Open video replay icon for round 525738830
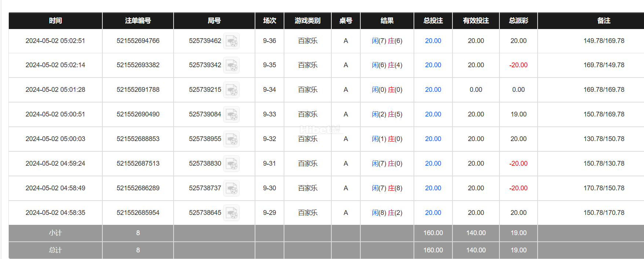This screenshot has height=259, width=644. tap(232, 163)
